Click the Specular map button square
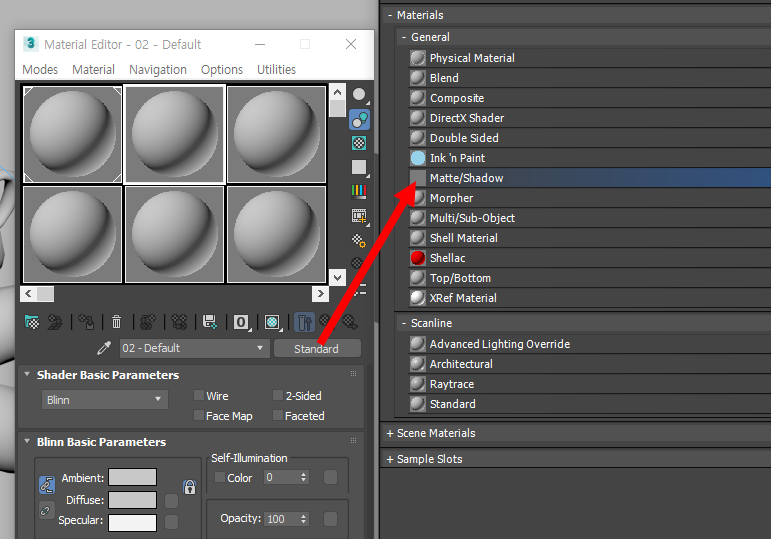 pos(171,522)
